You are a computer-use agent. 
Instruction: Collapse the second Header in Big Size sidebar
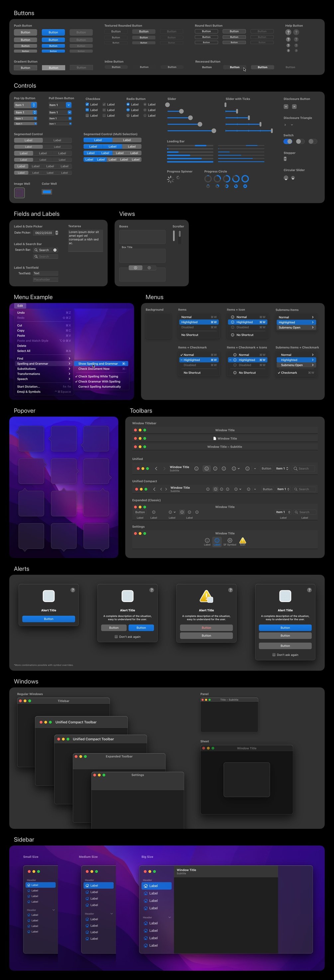[169, 917]
